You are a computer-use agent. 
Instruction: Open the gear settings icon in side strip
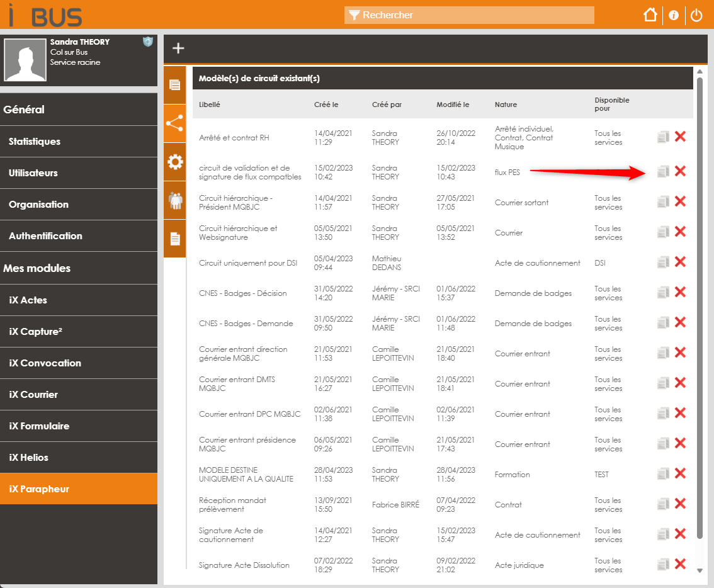tap(174, 162)
